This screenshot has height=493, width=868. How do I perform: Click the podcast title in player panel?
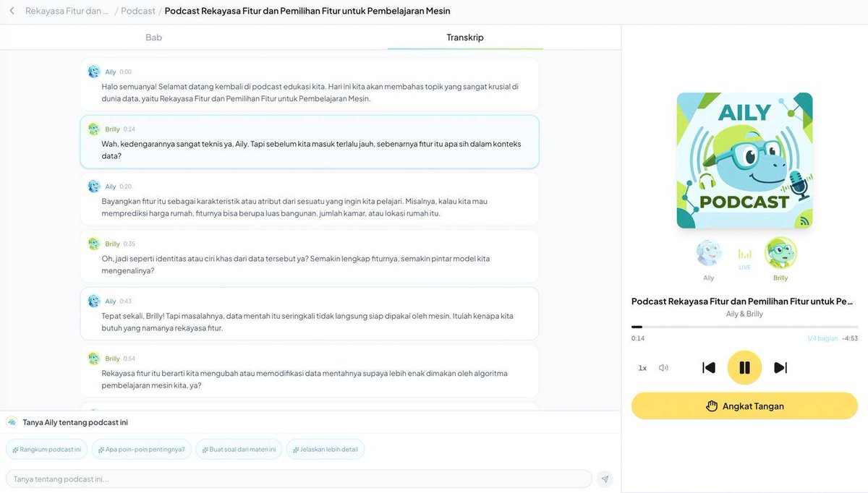coord(742,301)
